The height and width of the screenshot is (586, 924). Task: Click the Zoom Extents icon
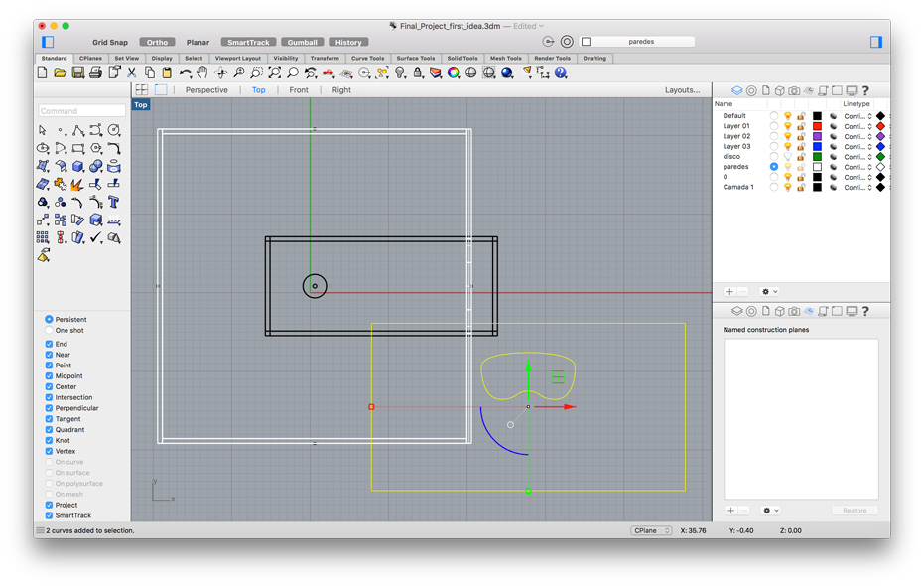pyautogui.click(x=275, y=73)
